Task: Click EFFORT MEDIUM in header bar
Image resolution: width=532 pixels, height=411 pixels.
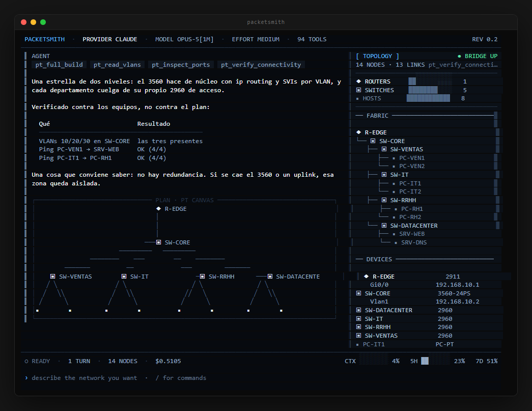Action: (256, 39)
